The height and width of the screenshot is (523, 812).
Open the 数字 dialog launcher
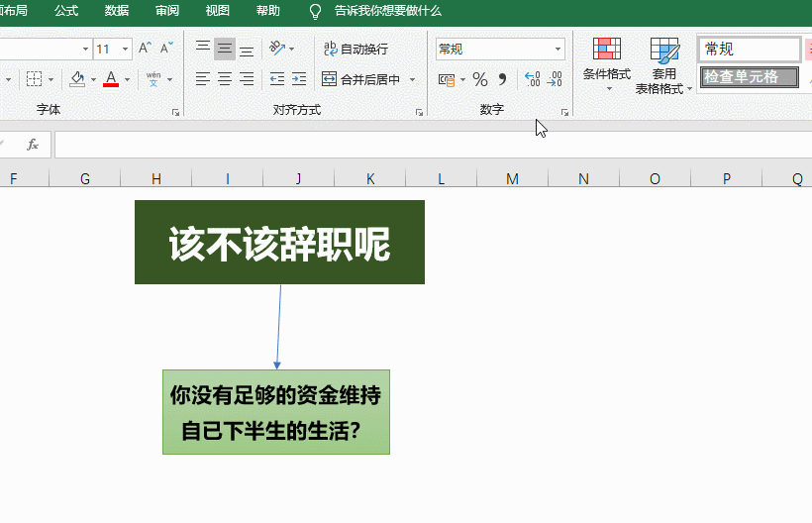[564, 112]
